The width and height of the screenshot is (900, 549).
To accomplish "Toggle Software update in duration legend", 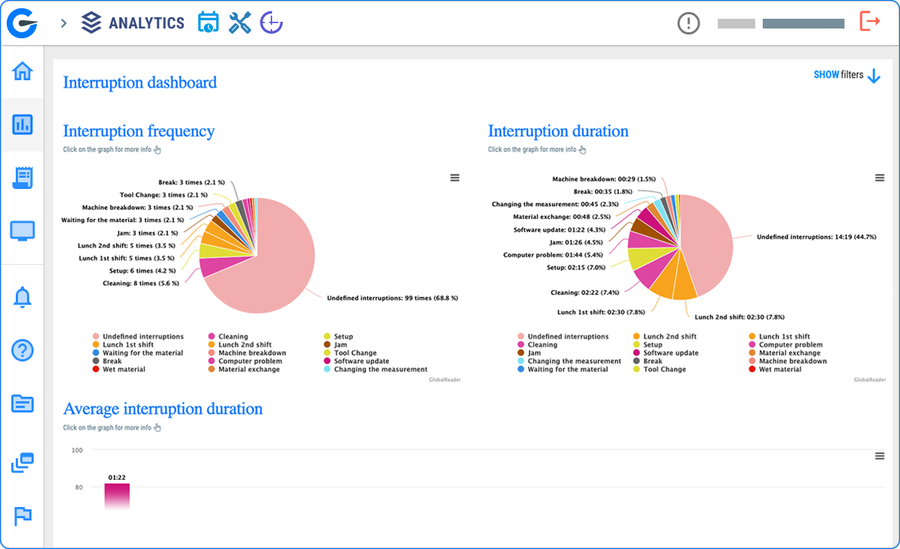I will [666, 353].
